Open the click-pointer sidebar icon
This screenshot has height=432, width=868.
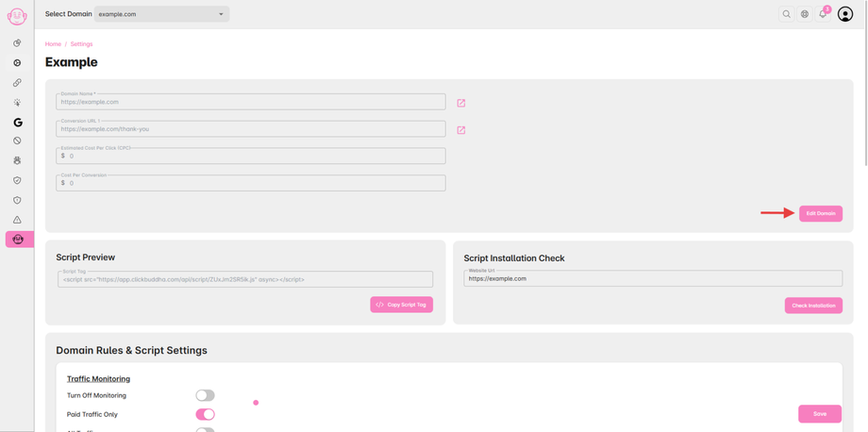click(x=17, y=102)
